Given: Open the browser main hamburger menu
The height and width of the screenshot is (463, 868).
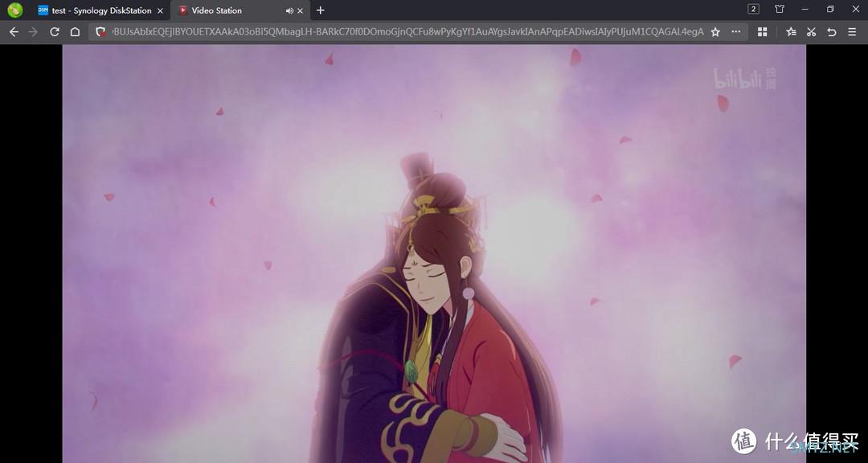Looking at the screenshot, I should pos(852,32).
